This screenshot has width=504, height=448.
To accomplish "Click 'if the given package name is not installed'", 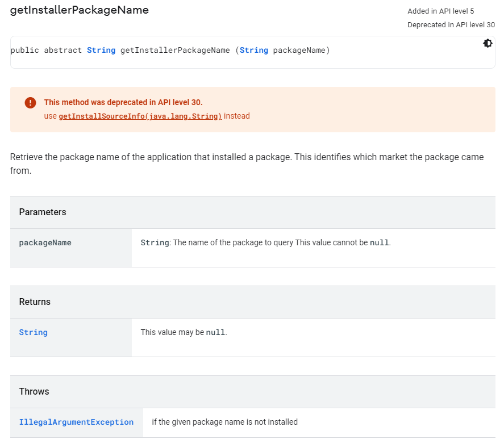I will [x=224, y=422].
